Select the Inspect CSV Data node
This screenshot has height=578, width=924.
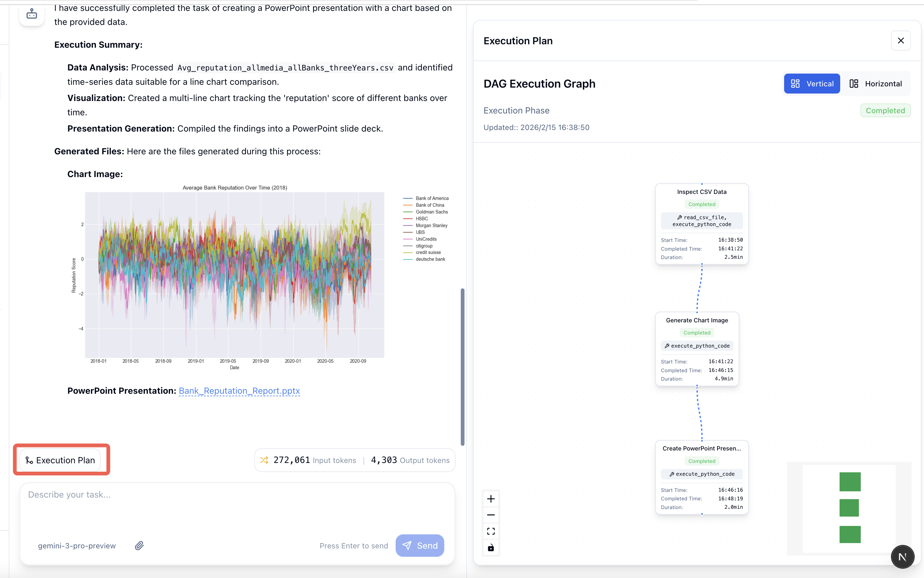(x=701, y=192)
